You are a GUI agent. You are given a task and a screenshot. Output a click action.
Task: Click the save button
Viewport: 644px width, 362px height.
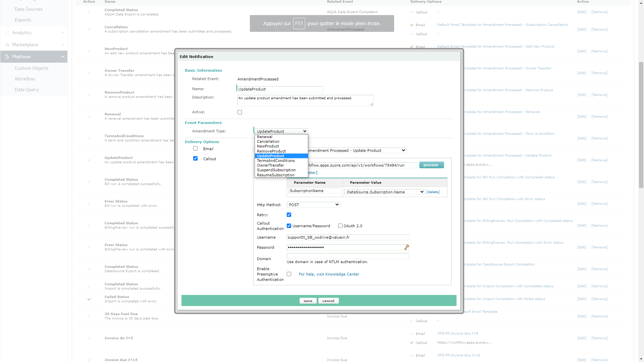tap(308, 301)
